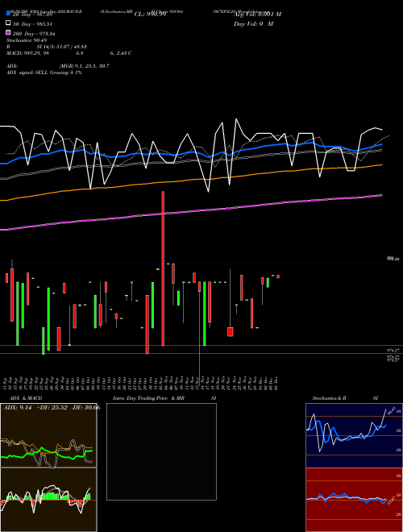Click the white 50 Day EMA legend swatch
This screenshot has height=532, width=403.
(8, 23)
